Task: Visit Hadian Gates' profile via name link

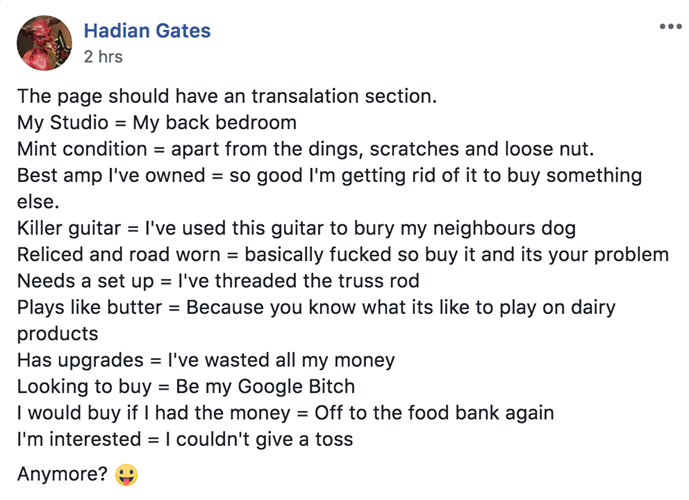Action: pyautogui.click(x=147, y=31)
